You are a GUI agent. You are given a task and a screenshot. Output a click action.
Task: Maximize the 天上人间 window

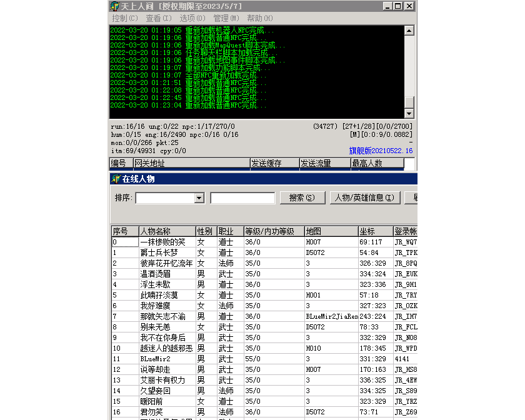tap(397, 6)
